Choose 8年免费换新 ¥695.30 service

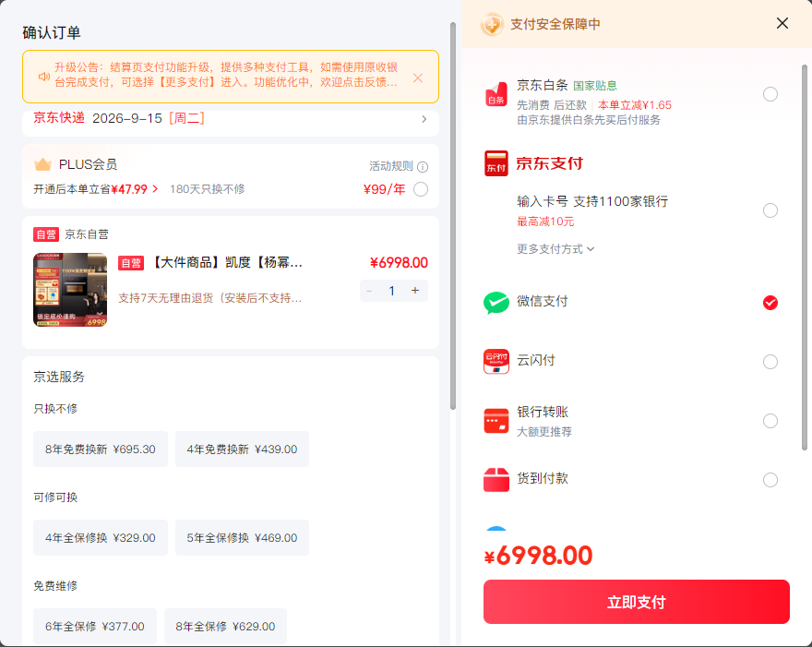pos(101,449)
